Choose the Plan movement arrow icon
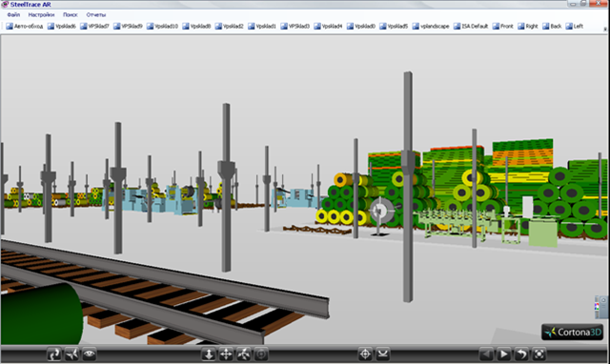This screenshot has width=610, height=364. pos(209,354)
